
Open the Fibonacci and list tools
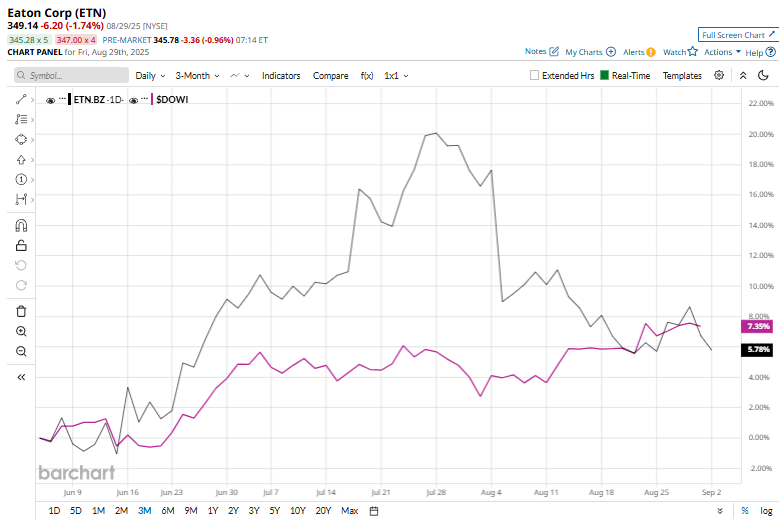tap(21, 120)
